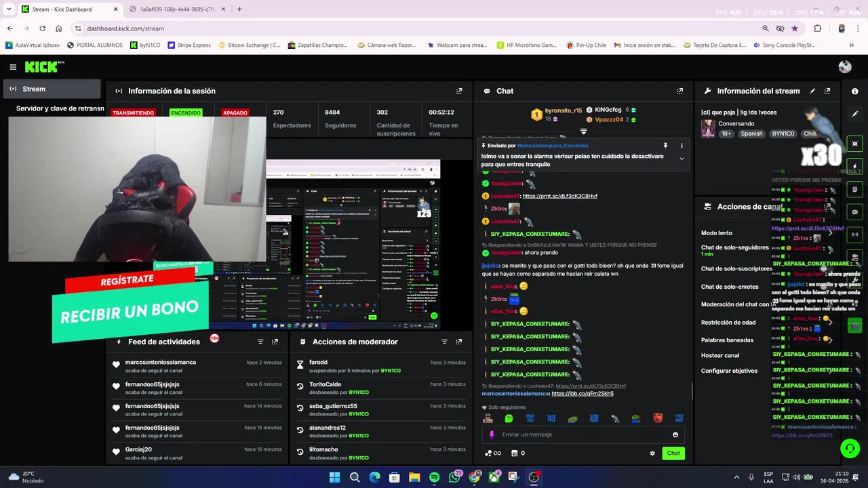Click the pencil icon in right sidebar
This screenshot has height=488, width=868.
point(855,114)
